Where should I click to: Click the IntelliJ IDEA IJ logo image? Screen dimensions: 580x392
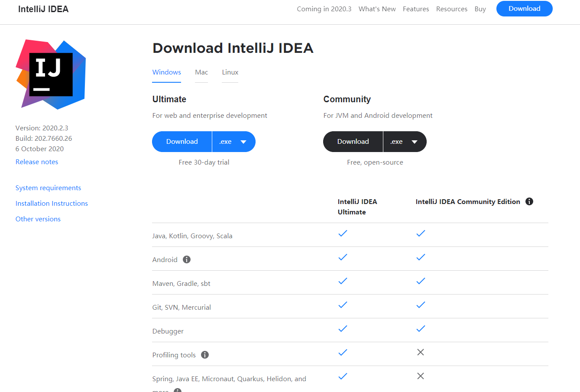point(51,74)
